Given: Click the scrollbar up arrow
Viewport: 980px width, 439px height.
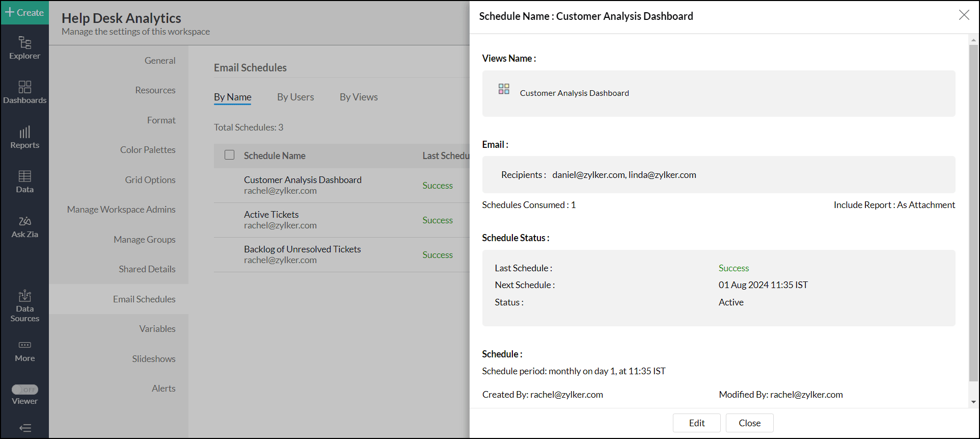Looking at the screenshot, I should coord(973,40).
